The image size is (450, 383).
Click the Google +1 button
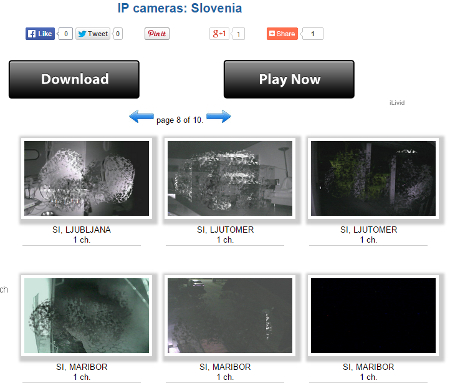pyautogui.click(x=219, y=34)
